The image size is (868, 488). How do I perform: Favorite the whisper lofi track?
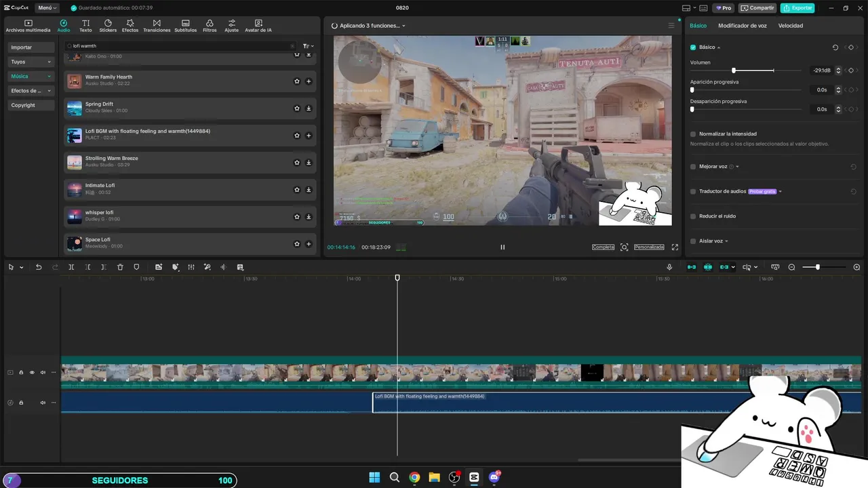(296, 217)
